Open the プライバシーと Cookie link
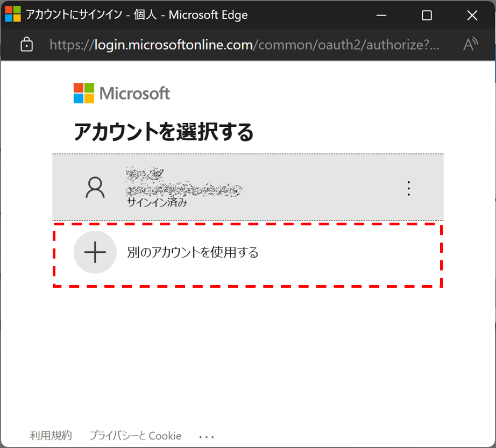 point(135,435)
